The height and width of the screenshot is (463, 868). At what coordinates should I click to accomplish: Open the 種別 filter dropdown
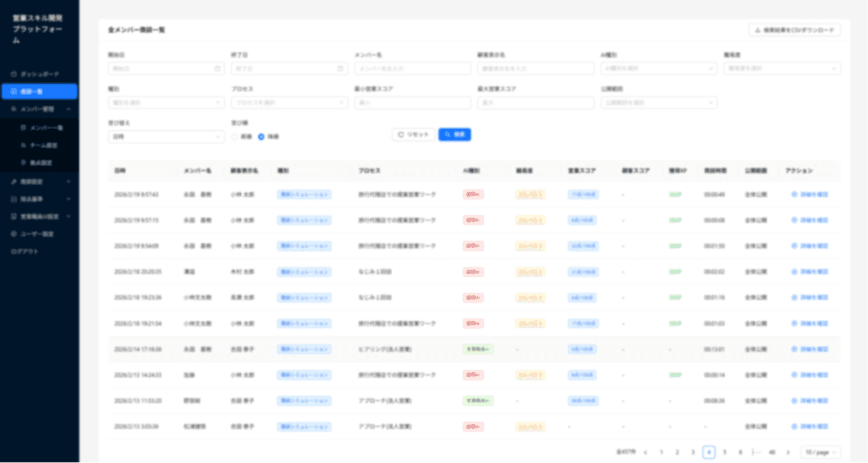tap(166, 103)
